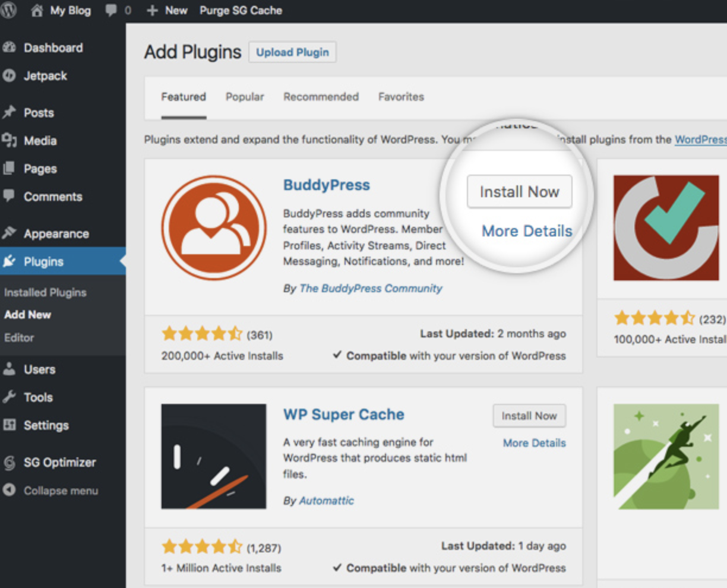Image resolution: width=727 pixels, height=588 pixels.
Task: Click the comments bubble in admin bar
Action: [111, 11]
